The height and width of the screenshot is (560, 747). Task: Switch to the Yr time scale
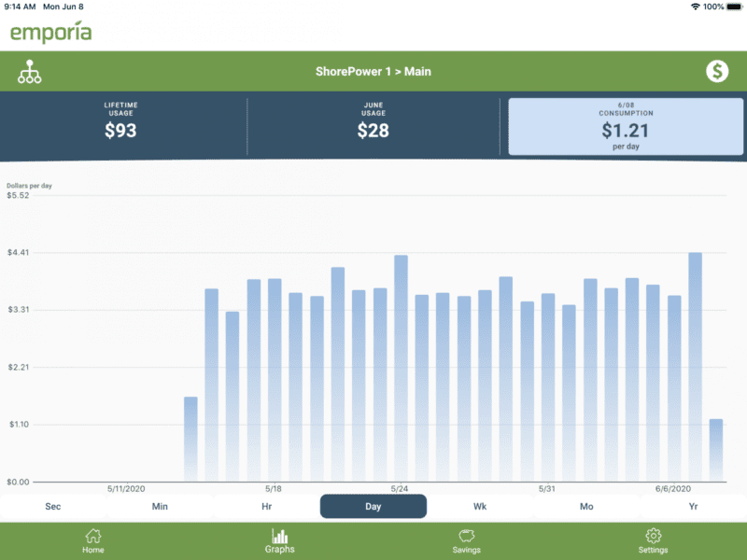693,507
